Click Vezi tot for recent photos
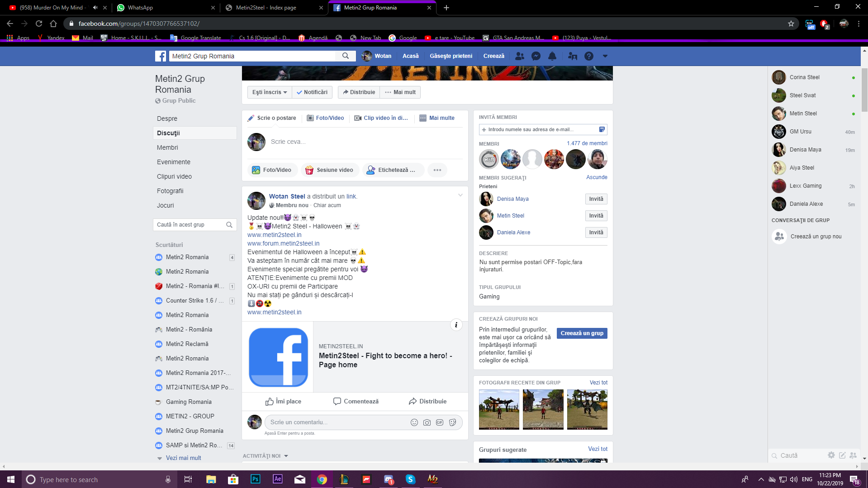This screenshot has height=488, width=868. coord(598,383)
